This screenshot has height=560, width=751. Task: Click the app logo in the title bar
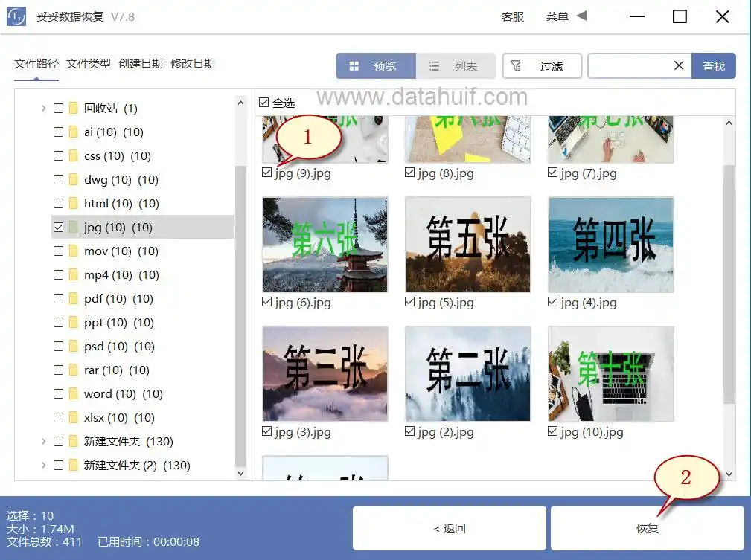[16, 16]
